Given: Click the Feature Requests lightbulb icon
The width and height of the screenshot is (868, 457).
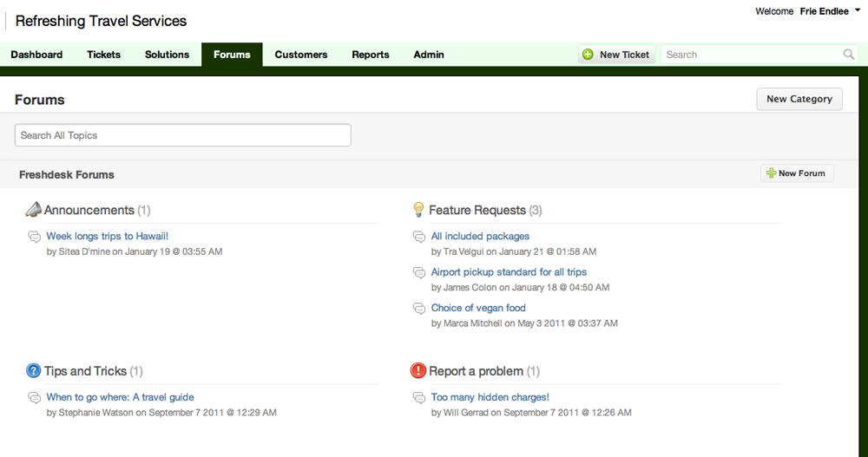Looking at the screenshot, I should pos(418,210).
